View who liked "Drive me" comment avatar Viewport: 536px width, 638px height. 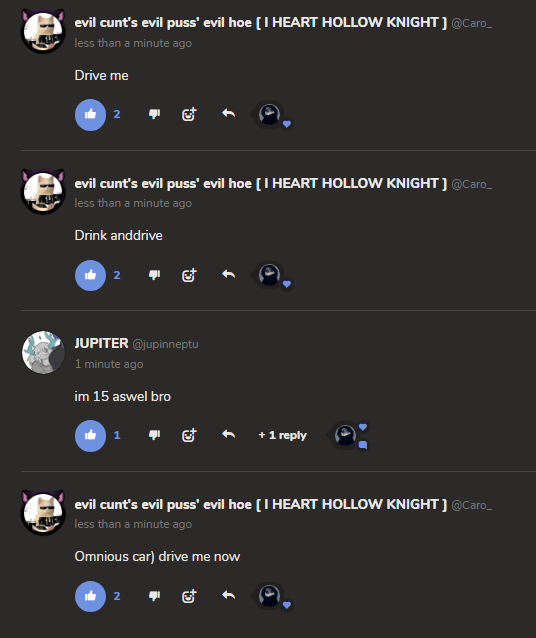point(269,114)
